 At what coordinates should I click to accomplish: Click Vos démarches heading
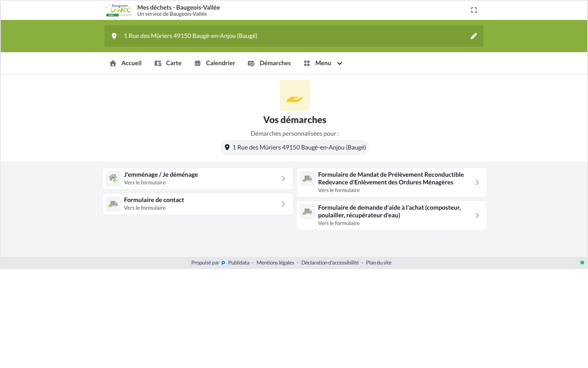point(295,120)
